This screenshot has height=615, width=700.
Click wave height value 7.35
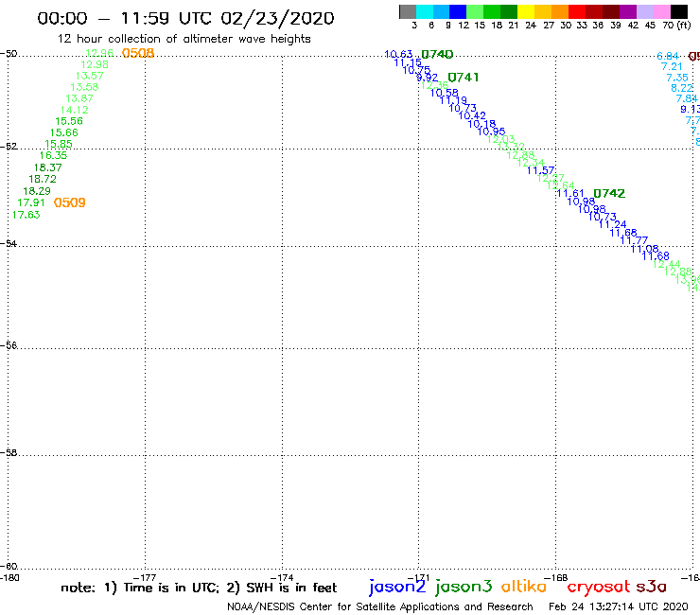tap(677, 78)
